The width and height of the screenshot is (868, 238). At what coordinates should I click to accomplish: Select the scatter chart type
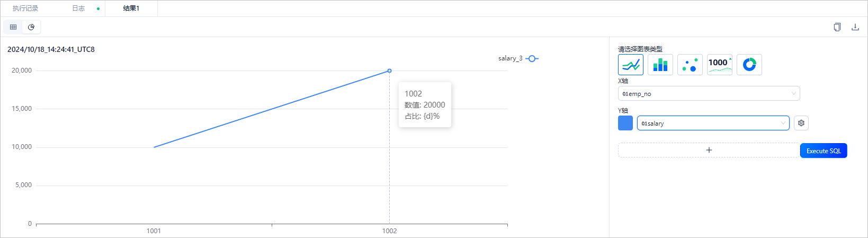pyautogui.click(x=690, y=65)
